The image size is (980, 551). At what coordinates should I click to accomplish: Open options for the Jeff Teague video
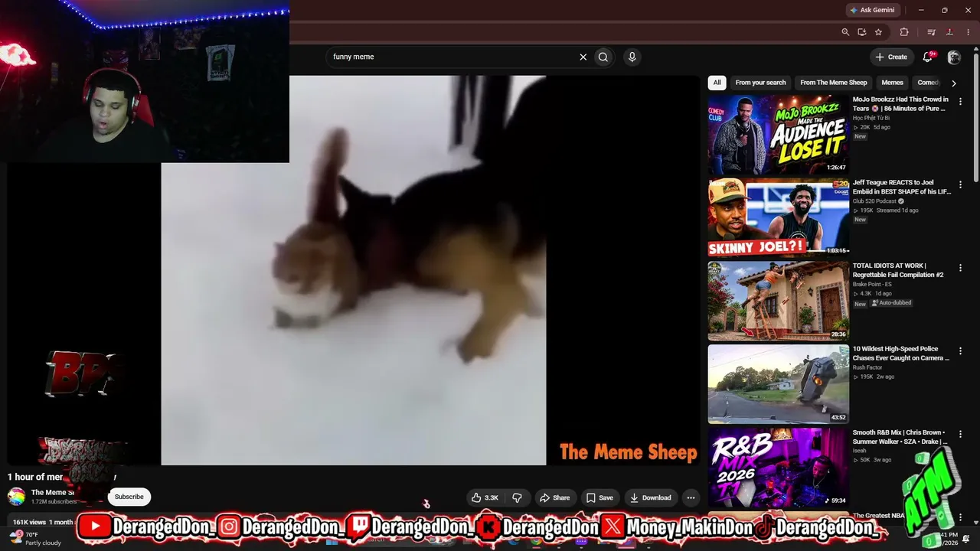(x=960, y=185)
